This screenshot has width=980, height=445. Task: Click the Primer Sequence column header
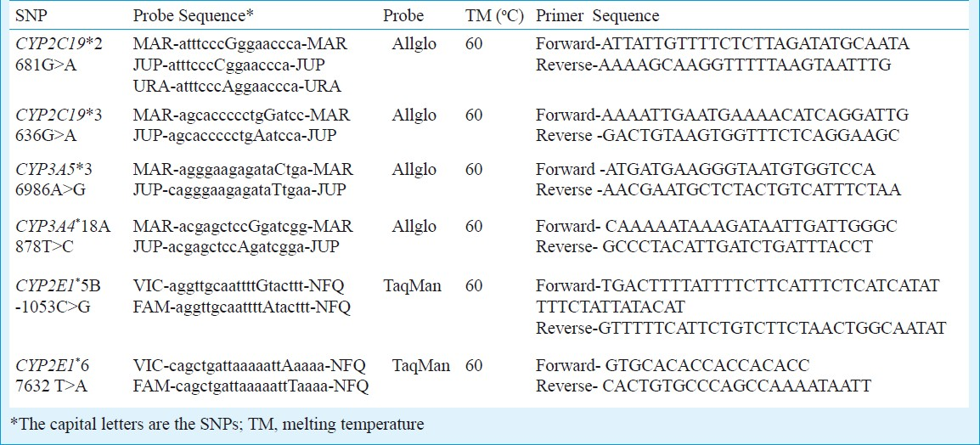coord(598,16)
